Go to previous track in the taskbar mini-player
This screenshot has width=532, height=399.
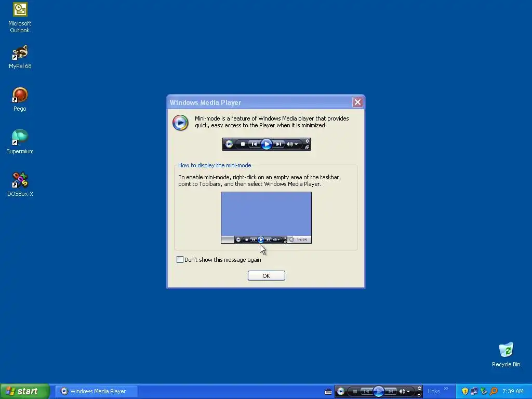pos(366,392)
